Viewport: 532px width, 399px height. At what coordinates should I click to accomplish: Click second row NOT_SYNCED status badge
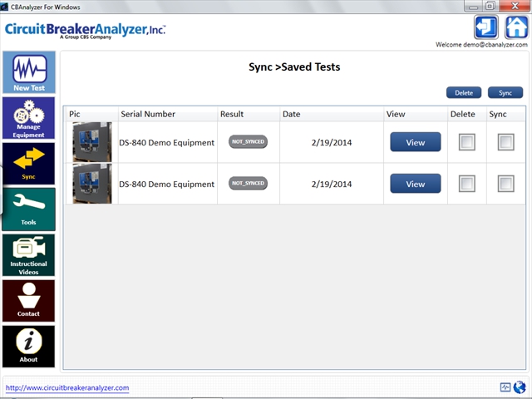click(248, 183)
